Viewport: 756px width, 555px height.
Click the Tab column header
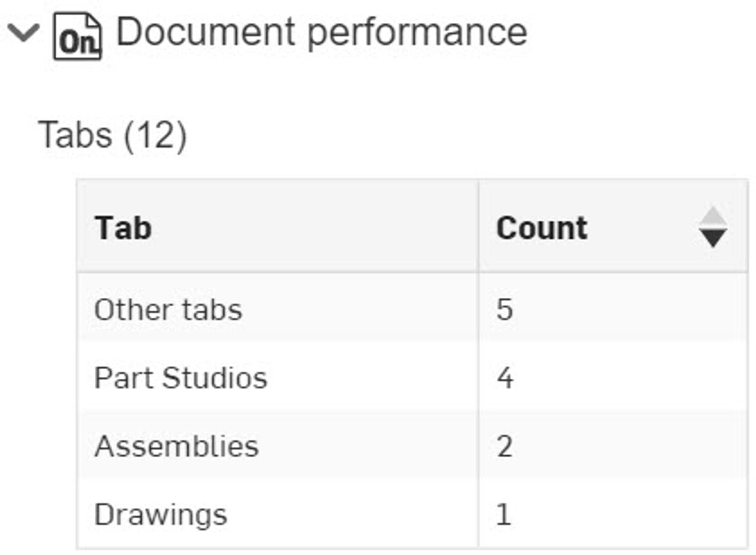tap(123, 228)
